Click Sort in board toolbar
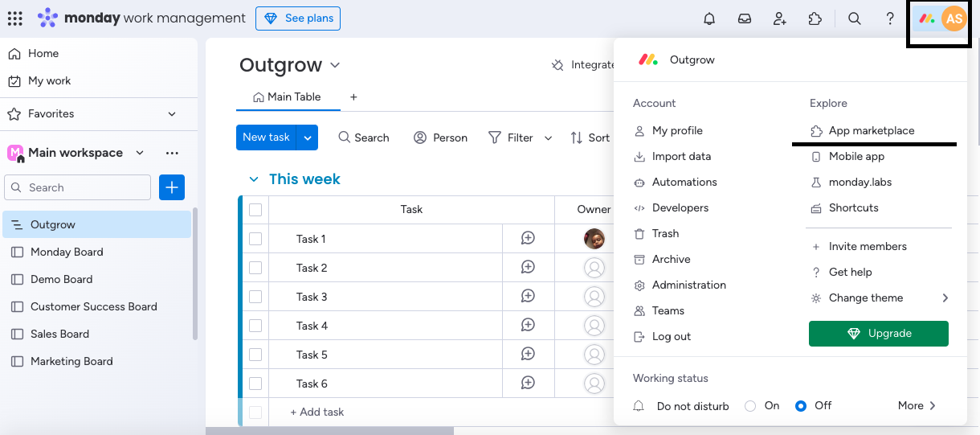 pos(590,137)
